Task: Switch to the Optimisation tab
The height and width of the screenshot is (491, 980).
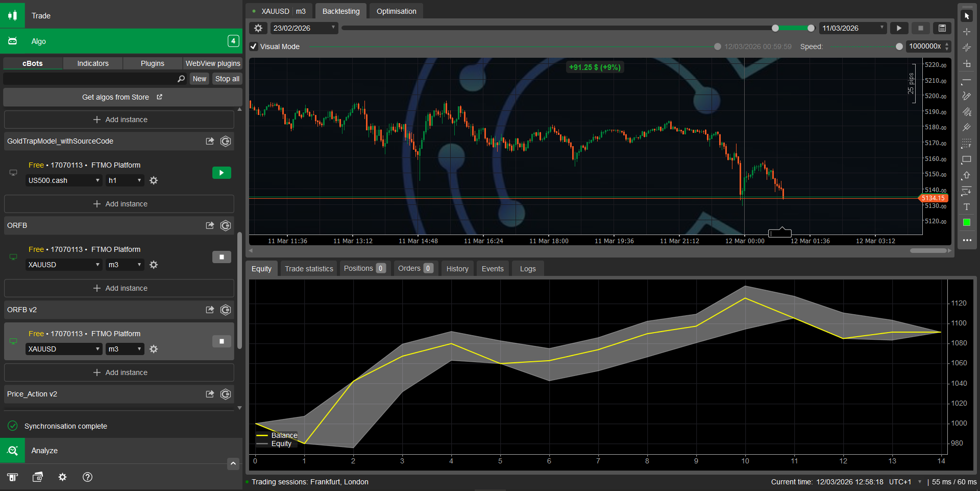Action: point(396,11)
